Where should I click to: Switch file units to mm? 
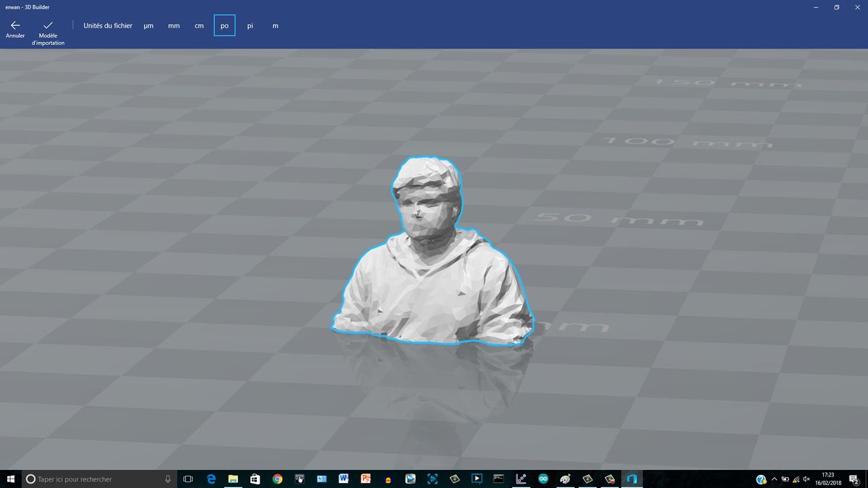coord(174,26)
